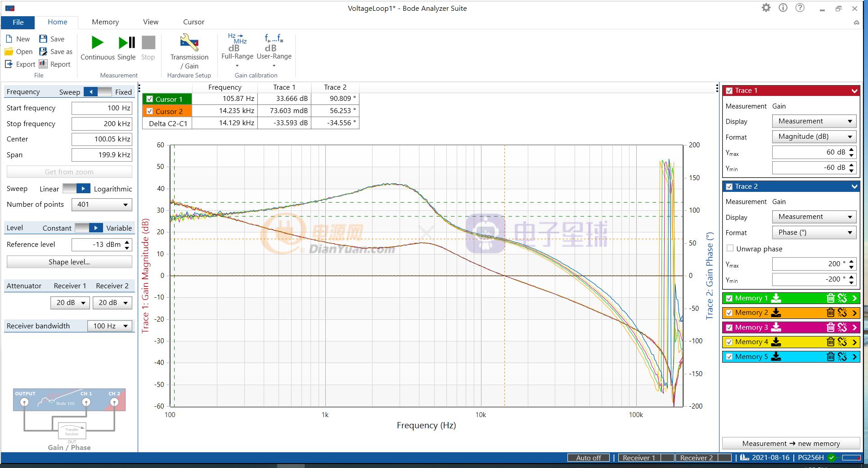This screenshot has height=468, width=868.
Task: Enable the Unwrap phase checkbox
Action: click(x=730, y=249)
